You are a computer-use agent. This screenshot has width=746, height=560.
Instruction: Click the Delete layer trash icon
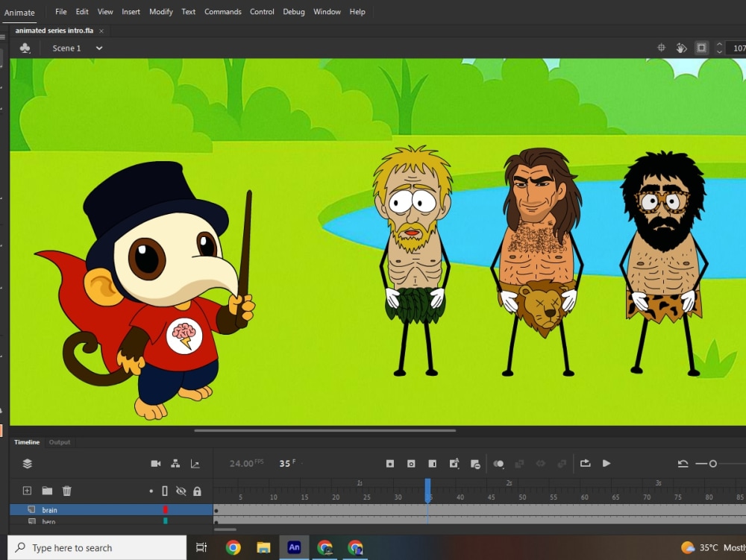coord(66,491)
